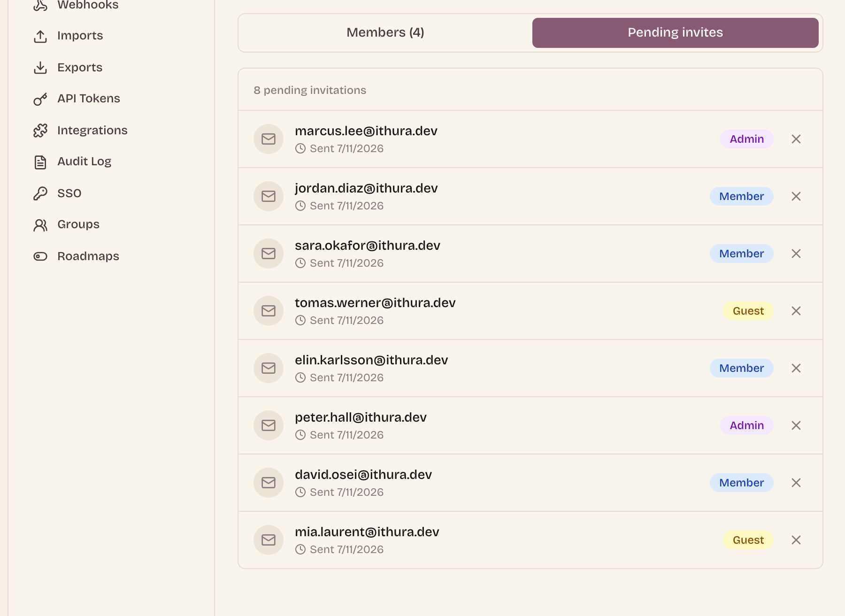Click sent date under mia.laurent email
This screenshot has width=845, height=616.
(346, 549)
